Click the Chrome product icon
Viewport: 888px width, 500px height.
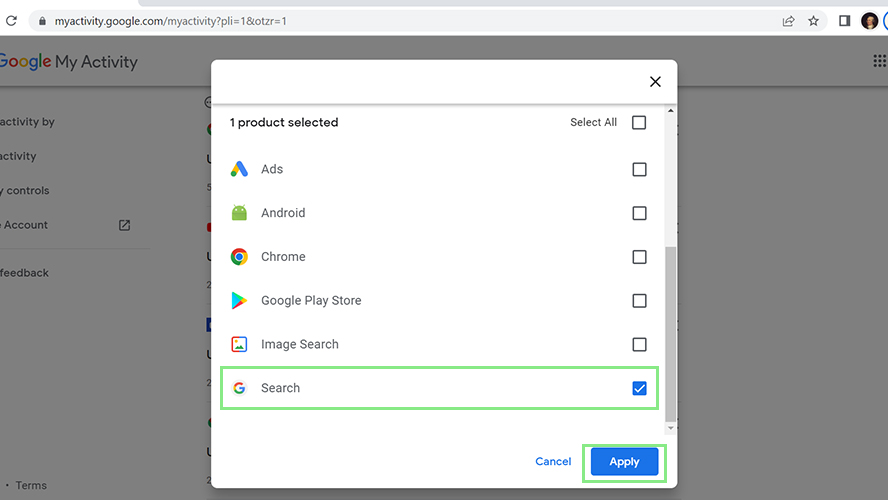point(239,257)
